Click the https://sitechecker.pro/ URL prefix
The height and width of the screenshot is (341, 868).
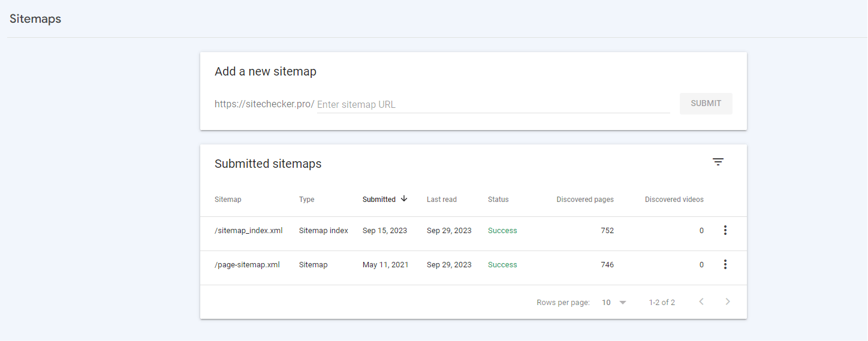tap(264, 104)
